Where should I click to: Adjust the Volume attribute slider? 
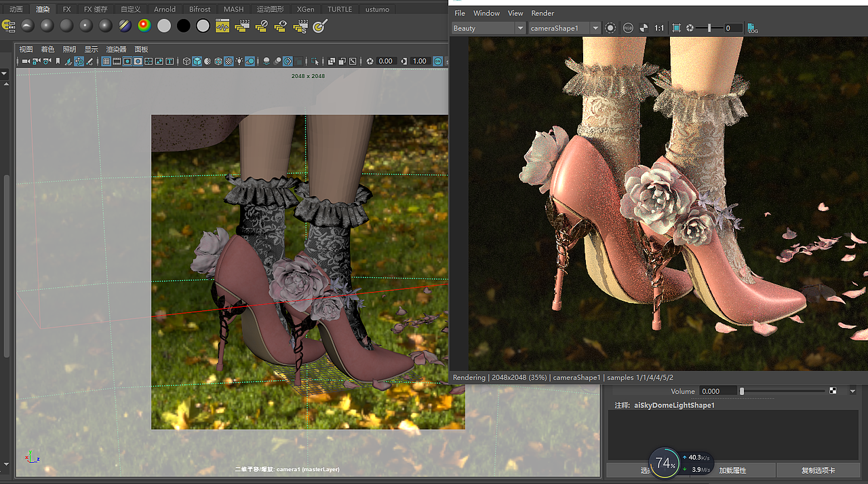click(x=784, y=391)
